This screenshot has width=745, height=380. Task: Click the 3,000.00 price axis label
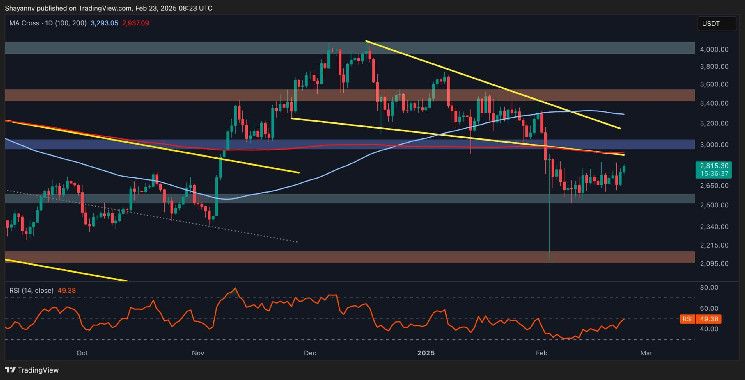714,144
